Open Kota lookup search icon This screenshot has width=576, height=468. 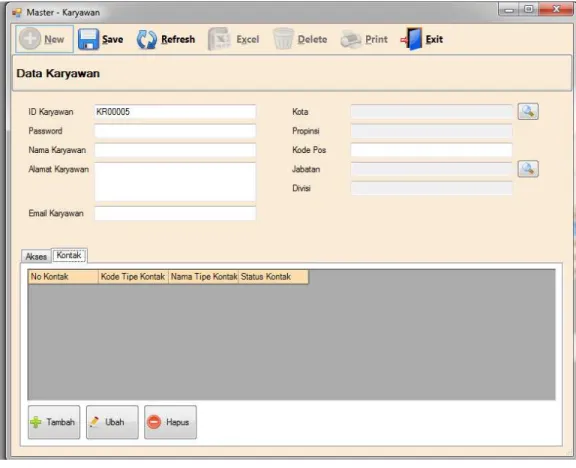tap(528, 111)
